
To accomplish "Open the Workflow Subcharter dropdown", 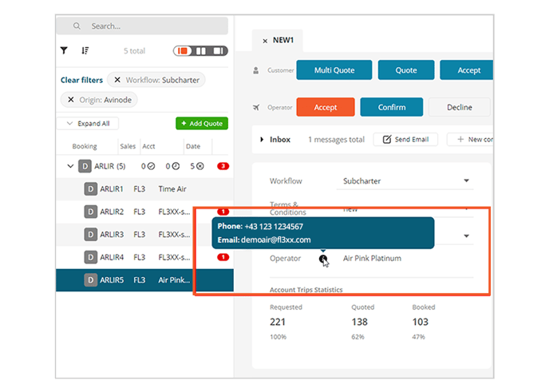I will click(466, 181).
